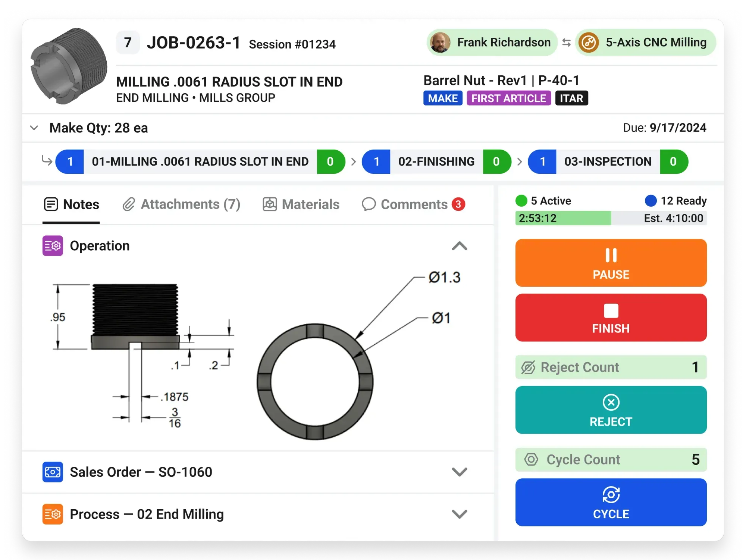The image size is (746, 560).
Task: Click the stop square icon on FINISH
Action: (611, 310)
